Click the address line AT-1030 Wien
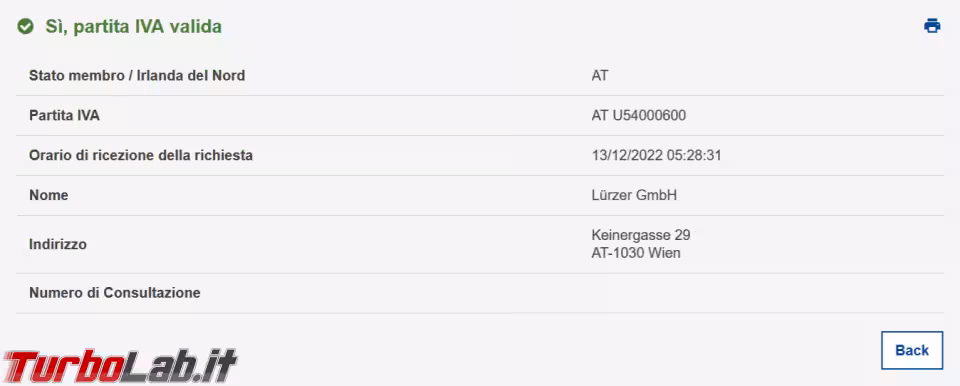960x386 pixels. click(x=636, y=253)
